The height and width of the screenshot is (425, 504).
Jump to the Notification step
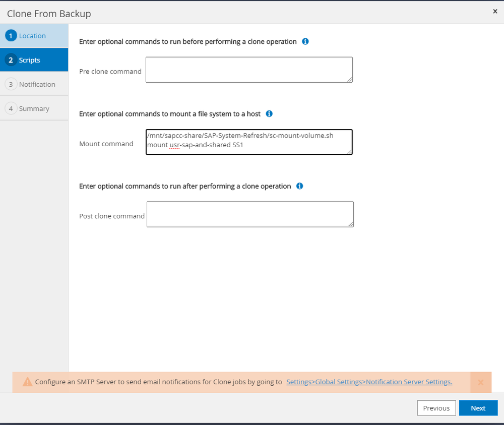[x=37, y=84]
